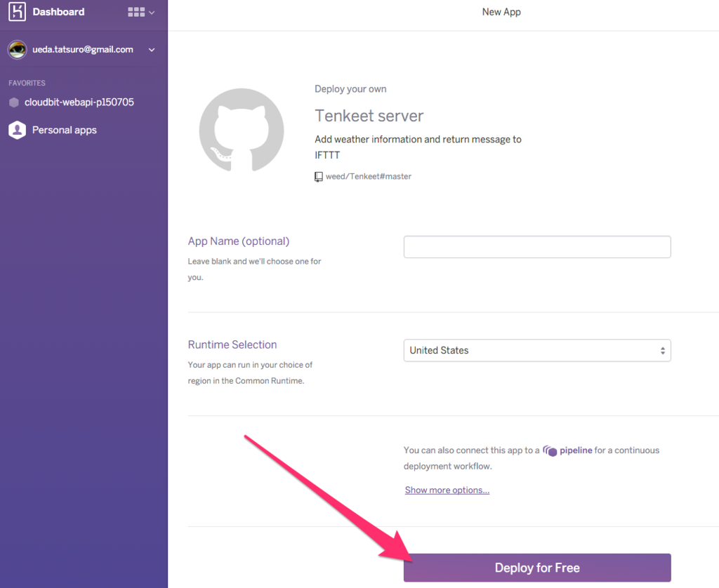Expand the chevron beside the grid icon

[x=152, y=13]
